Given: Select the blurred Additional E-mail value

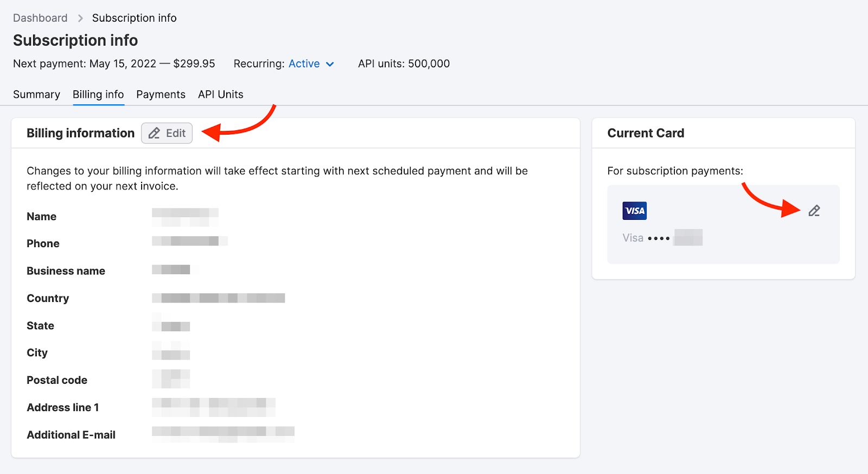Looking at the screenshot, I should point(223,434).
